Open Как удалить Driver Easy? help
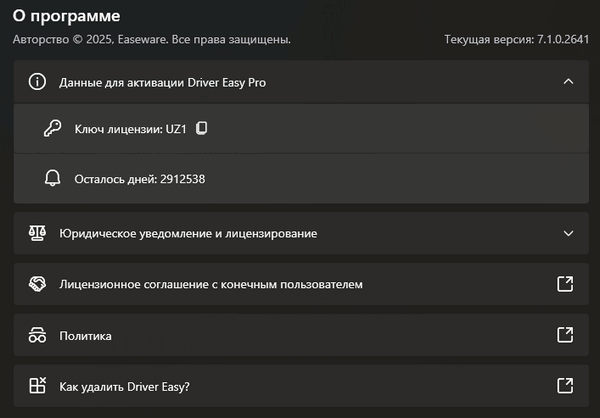The image size is (600, 418). tap(125, 387)
